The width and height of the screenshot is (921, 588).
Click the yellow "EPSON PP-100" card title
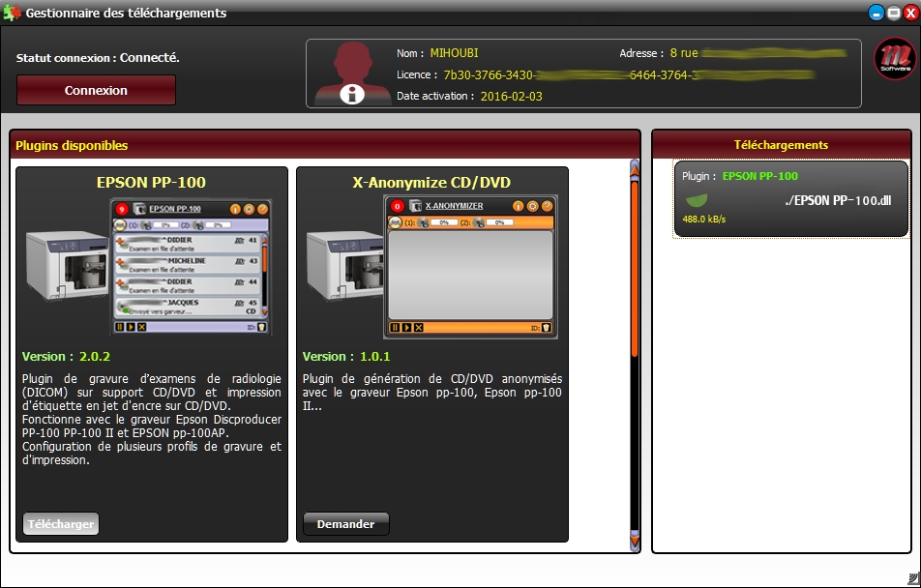151,182
